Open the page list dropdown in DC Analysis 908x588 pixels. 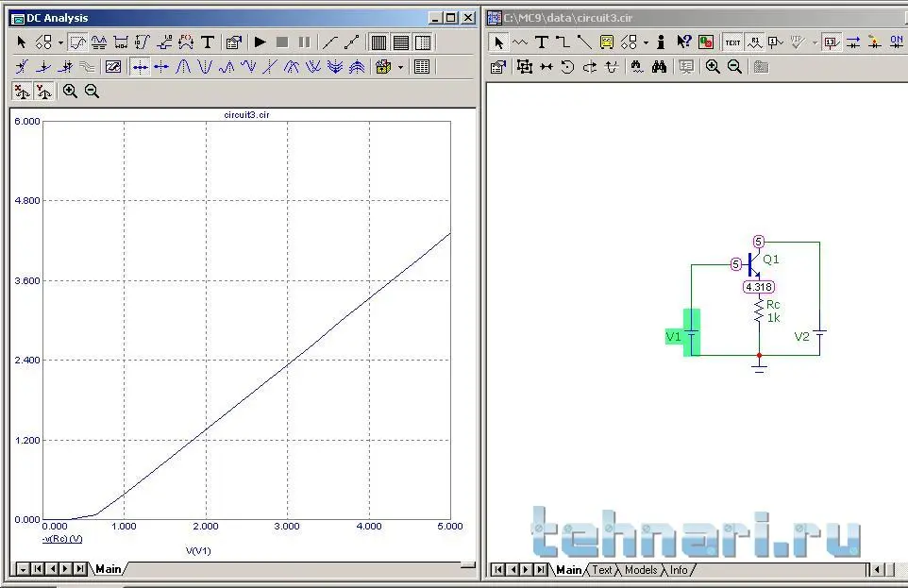pyautogui.click(x=23, y=569)
